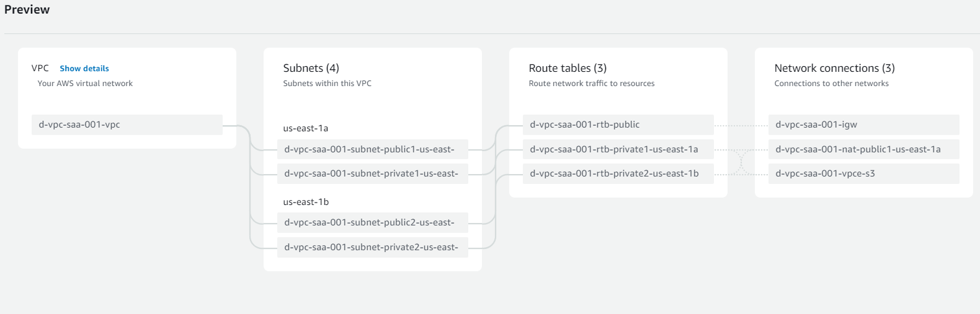This screenshot has width=980, height=314.
Task: Select the subnet-public2 node in us-east-1b
Action: tap(372, 222)
